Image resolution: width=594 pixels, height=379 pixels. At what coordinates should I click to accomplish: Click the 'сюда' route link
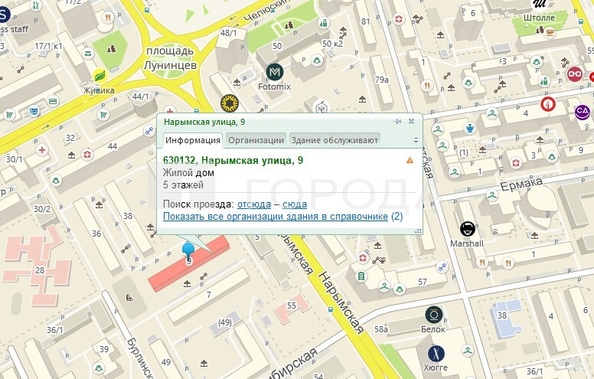tap(294, 204)
